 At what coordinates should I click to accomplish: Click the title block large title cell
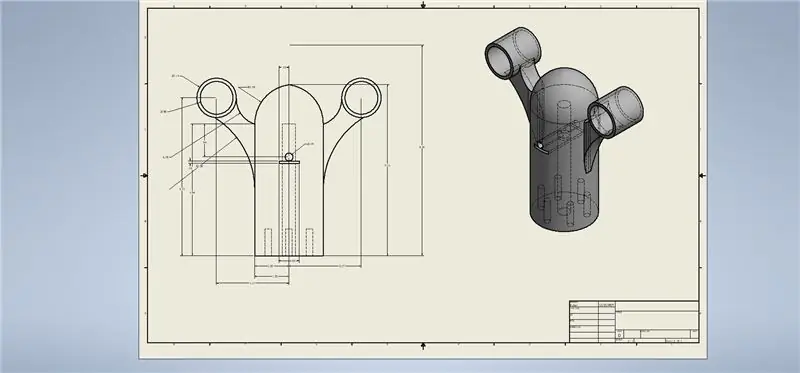(657, 320)
